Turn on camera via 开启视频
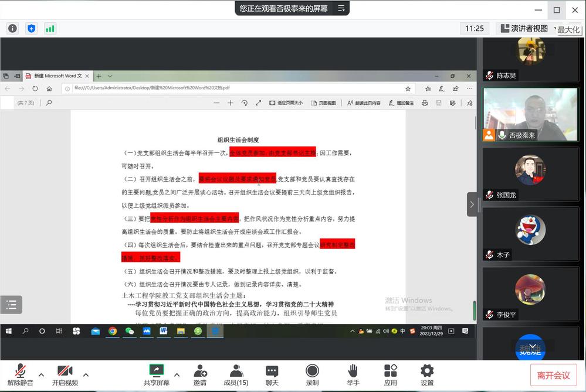Screen dimensions: 586x392 pyautogui.click(x=65, y=375)
